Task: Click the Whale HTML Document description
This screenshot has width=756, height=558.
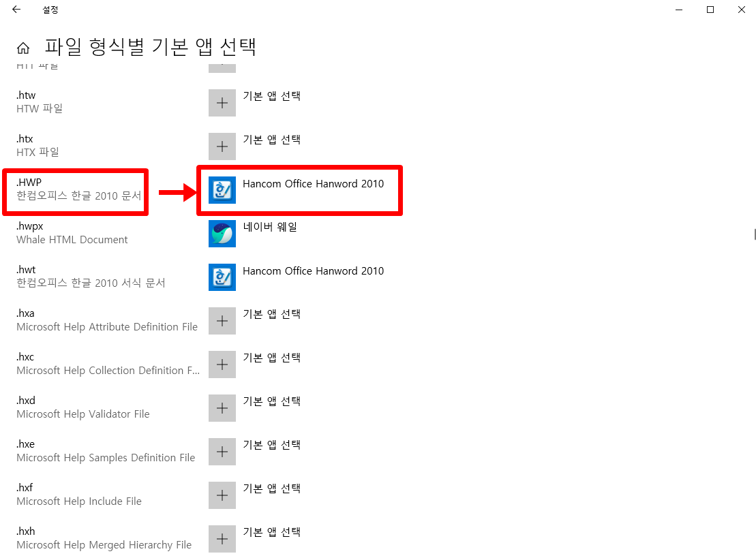Action: pyautogui.click(x=72, y=240)
